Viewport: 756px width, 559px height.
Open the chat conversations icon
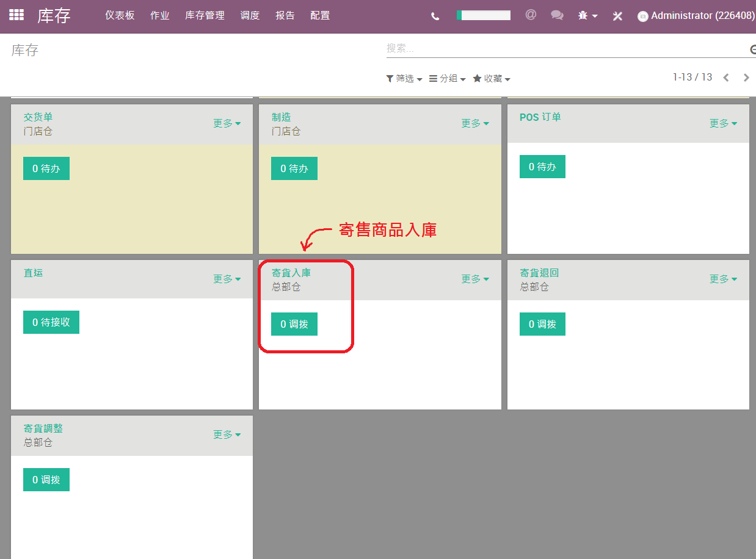tap(557, 15)
